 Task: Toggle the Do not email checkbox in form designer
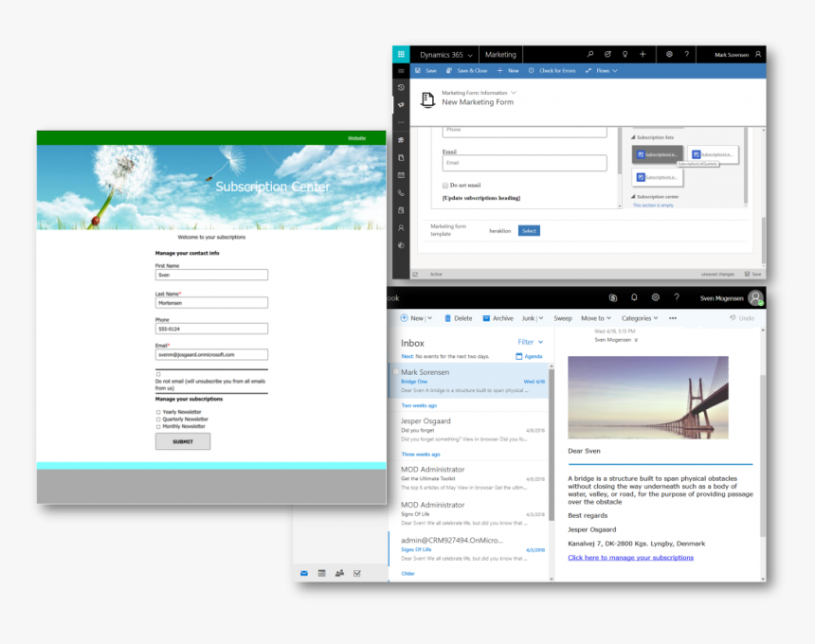point(444,186)
